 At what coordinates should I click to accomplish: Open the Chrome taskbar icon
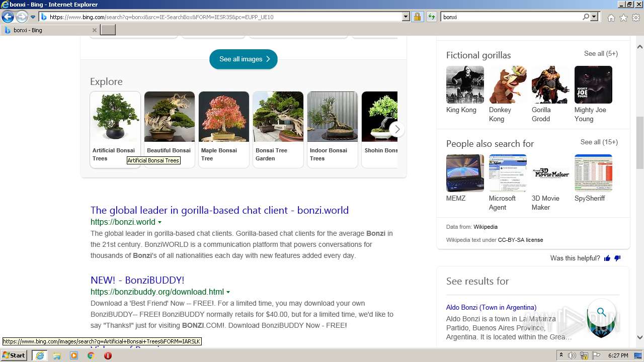coord(91,355)
